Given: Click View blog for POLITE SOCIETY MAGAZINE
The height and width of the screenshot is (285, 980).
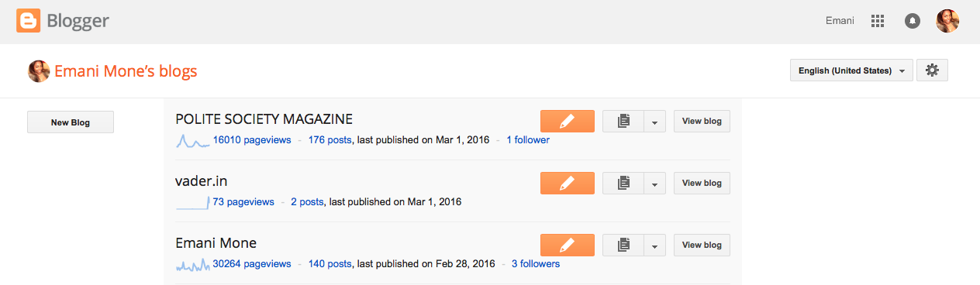Looking at the screenshot, I should [702, 122].
